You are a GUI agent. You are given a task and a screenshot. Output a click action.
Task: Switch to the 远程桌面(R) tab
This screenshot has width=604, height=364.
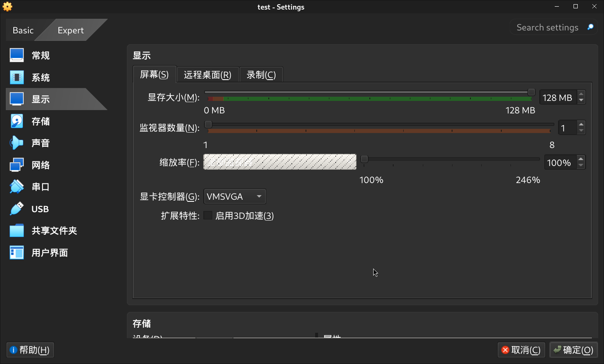pos(207,75)
